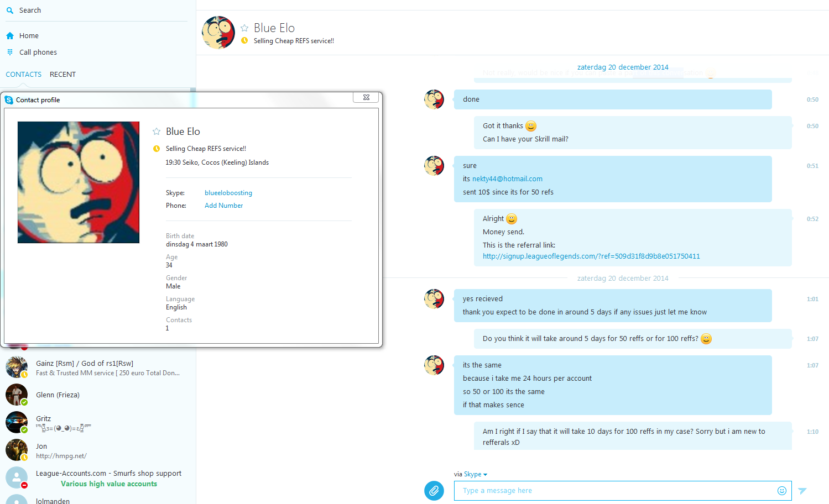The width and height of the screenshot is (829, 504).
Task: Click the smiley emoticon after 'Alright'
Action: pos(512,219)
